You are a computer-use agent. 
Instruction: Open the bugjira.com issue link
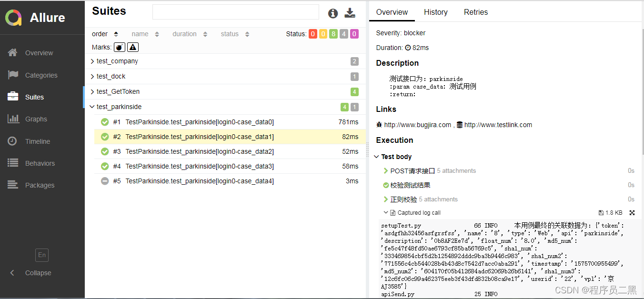click(x=417, y=125)
